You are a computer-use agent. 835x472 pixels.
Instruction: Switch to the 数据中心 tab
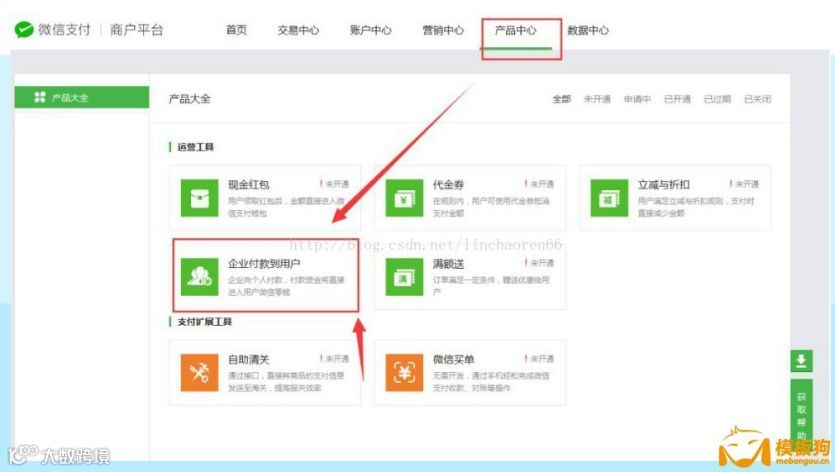pos(588,30)
